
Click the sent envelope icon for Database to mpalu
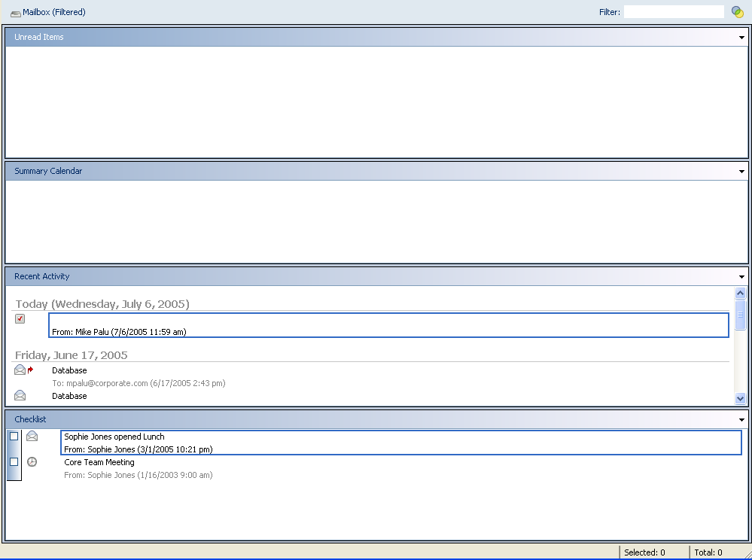(20, 370)
